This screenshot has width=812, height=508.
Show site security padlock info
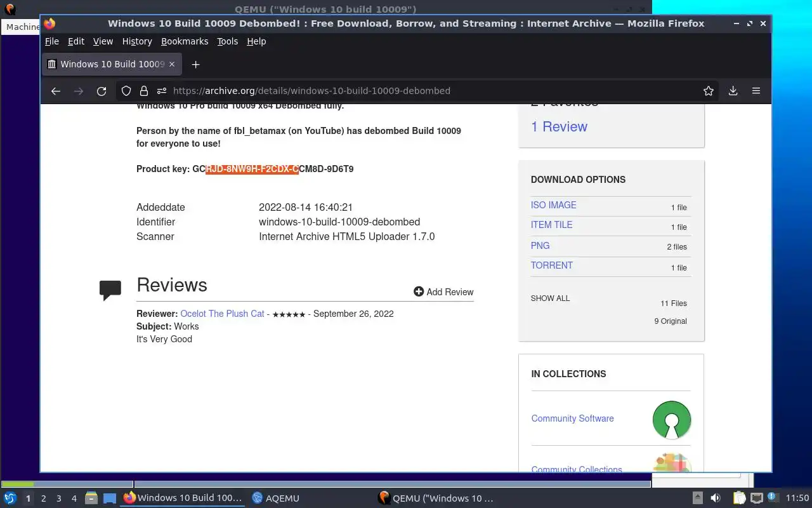coord(144,91)
